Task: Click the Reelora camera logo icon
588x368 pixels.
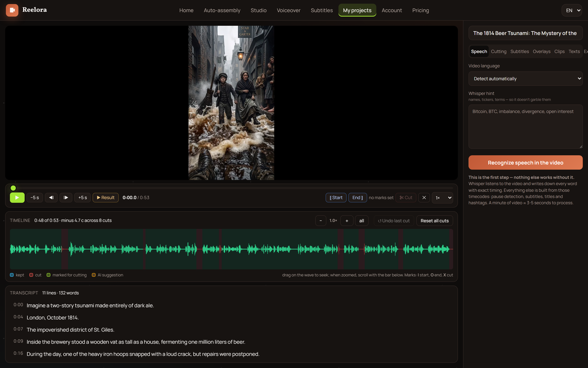Action: [12, 10]
